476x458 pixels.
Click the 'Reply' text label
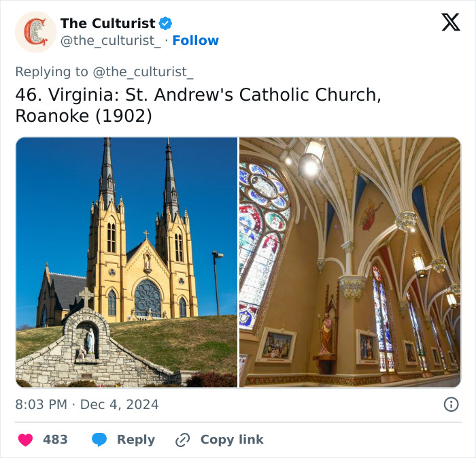135,440
